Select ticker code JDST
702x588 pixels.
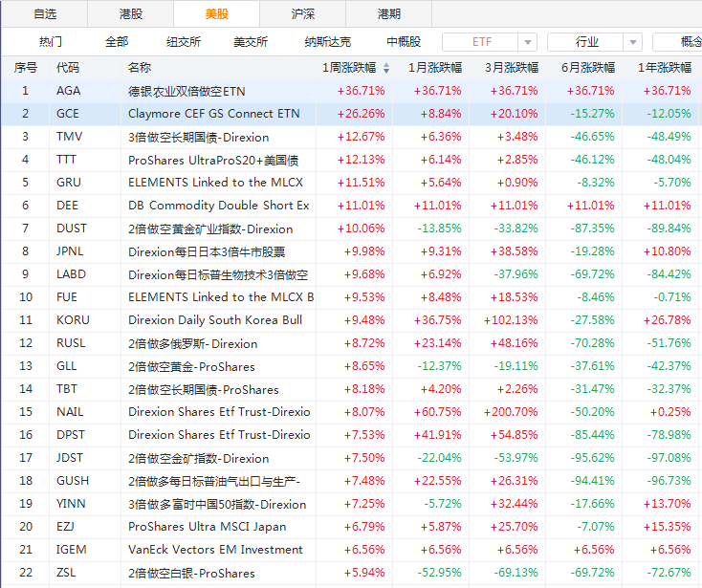pos(70,458)
